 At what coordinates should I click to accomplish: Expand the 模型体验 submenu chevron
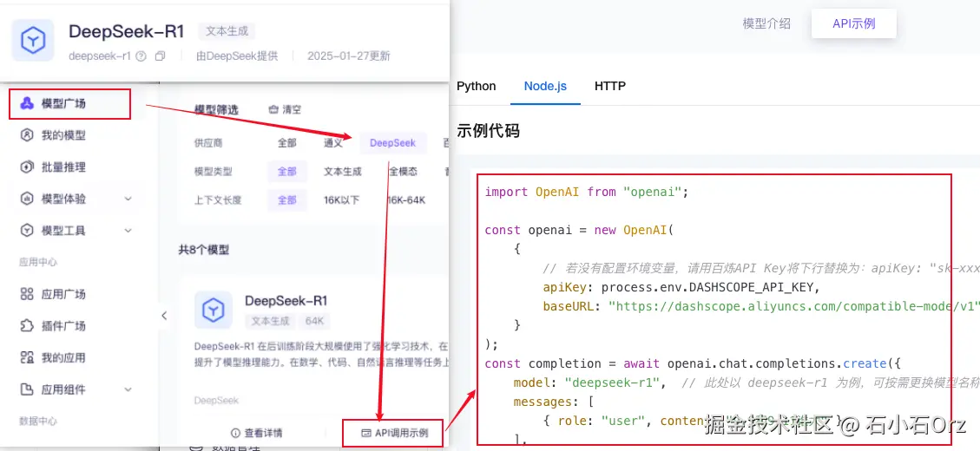click(x=128, y=199)
